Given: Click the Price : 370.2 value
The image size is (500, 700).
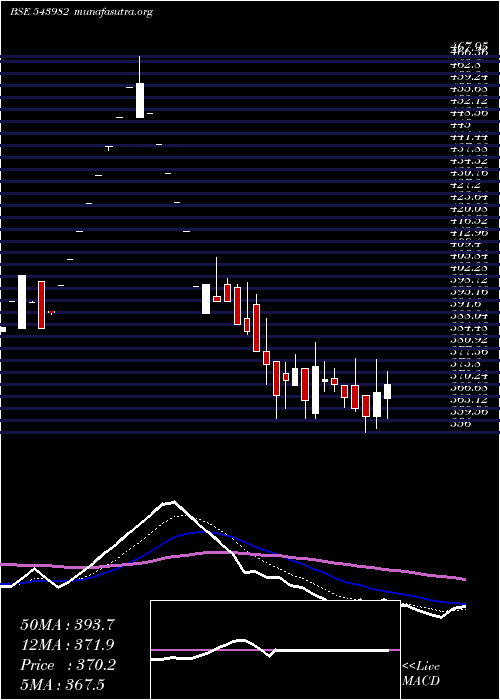Looking at the screenshot, I should (68, 665).
